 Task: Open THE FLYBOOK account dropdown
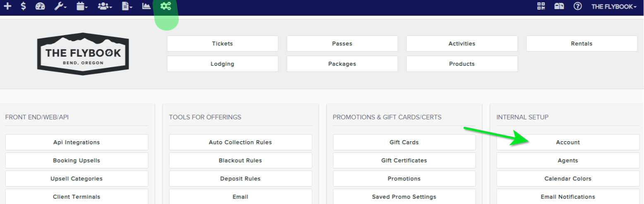614,7
